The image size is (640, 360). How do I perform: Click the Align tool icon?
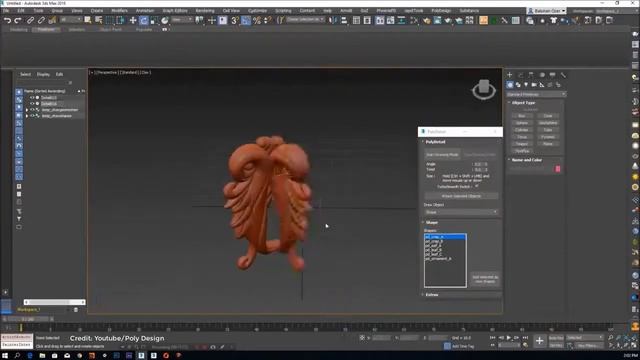click(344, 20)
